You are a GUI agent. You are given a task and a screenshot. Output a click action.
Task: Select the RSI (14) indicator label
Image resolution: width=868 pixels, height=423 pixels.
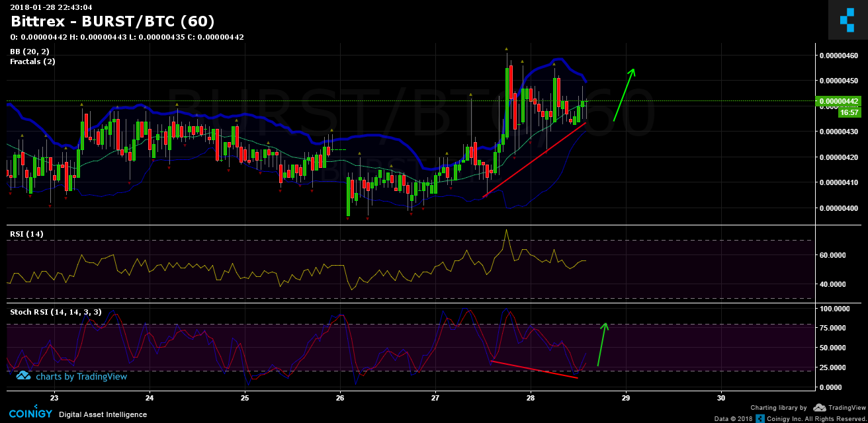pos(26,234)
